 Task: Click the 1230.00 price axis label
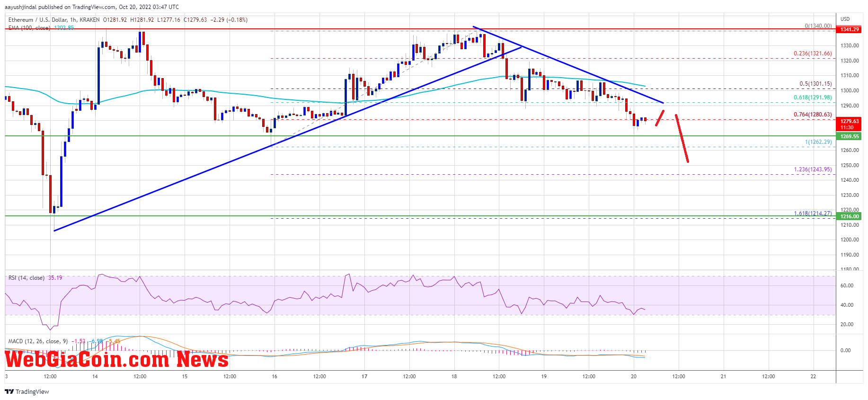[x=850, y=195]
